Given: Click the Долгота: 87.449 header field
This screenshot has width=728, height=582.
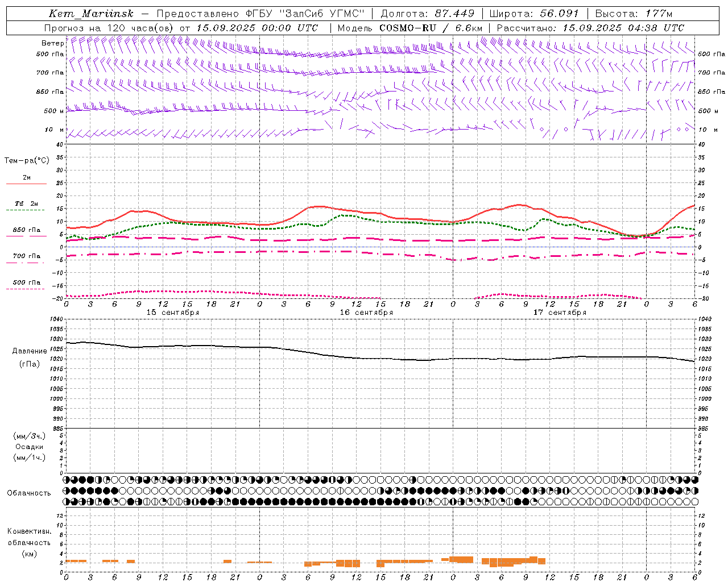Looking at the screenshot, I should [427, 14].
